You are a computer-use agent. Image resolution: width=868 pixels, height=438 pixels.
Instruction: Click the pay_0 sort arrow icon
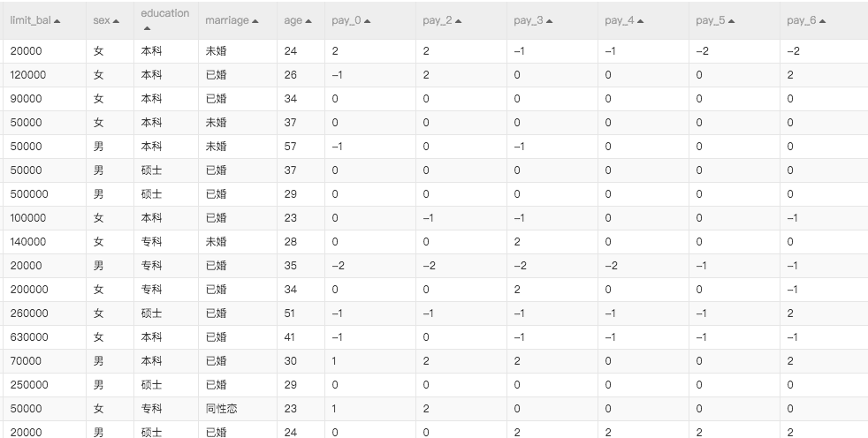pos(368,21)
